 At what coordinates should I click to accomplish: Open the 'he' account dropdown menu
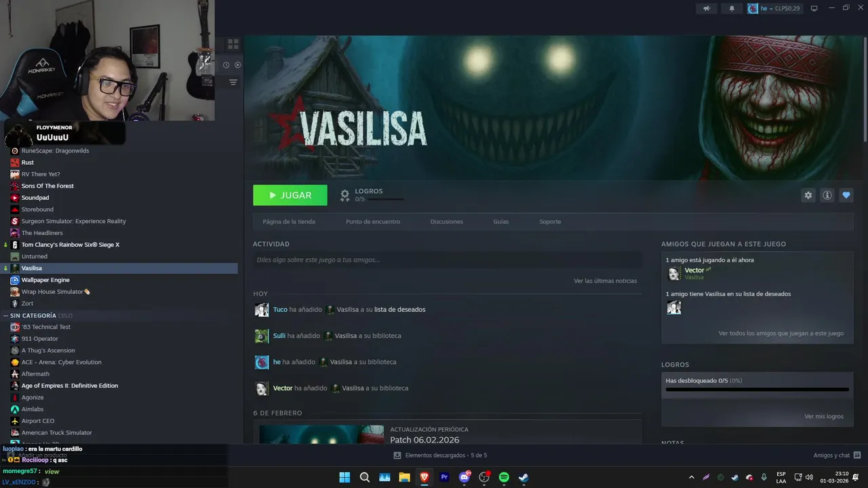[774, 8]
